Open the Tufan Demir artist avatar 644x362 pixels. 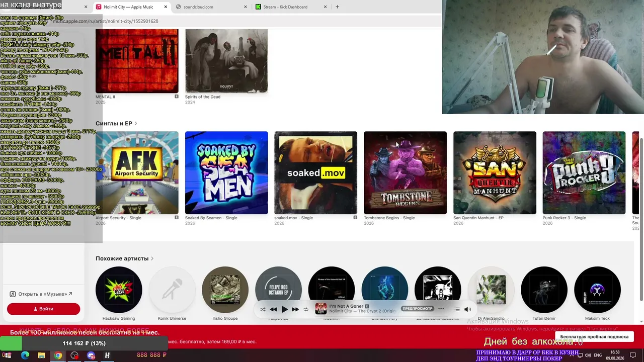[544, 290]
